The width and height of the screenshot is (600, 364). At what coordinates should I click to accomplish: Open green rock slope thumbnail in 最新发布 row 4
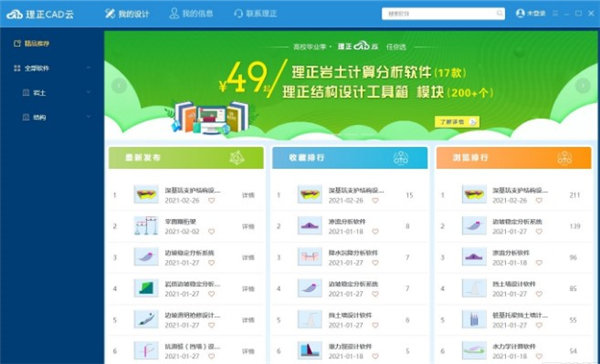pyautogui.click(x=146, y=288)
